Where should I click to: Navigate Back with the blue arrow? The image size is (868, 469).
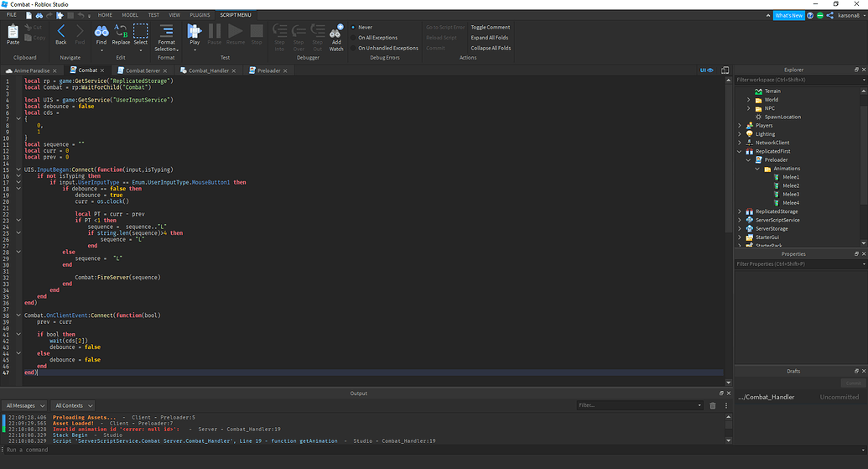click(61, 30)
